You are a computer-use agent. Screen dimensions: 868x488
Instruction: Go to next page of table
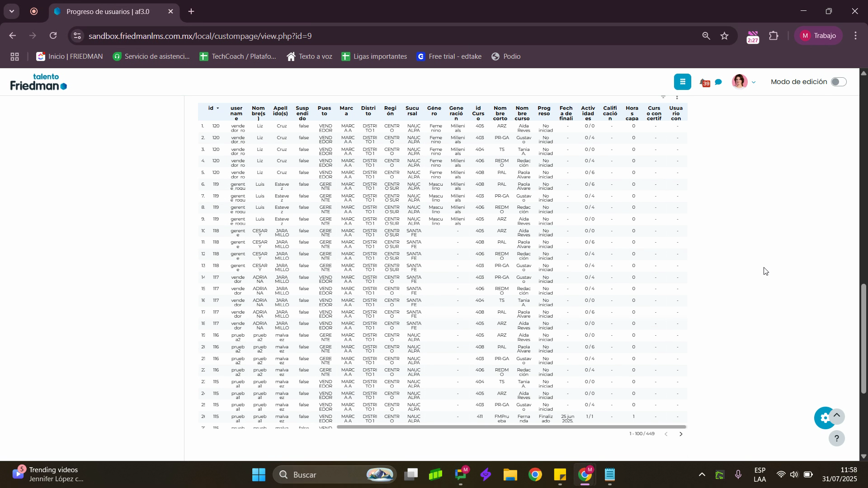tap(681, 434)
